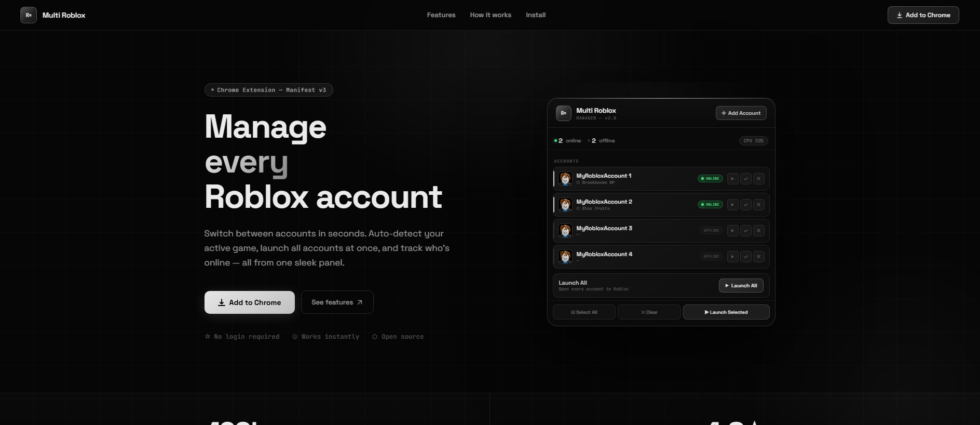Open the Features nav link
This screenshot has height=425, width=980.
coord(441,15)
